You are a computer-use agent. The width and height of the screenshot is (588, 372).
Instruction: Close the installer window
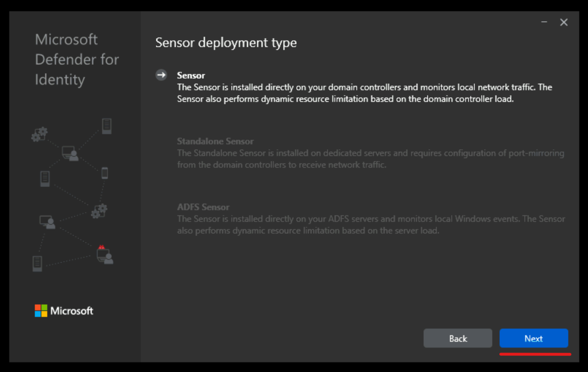564,22
